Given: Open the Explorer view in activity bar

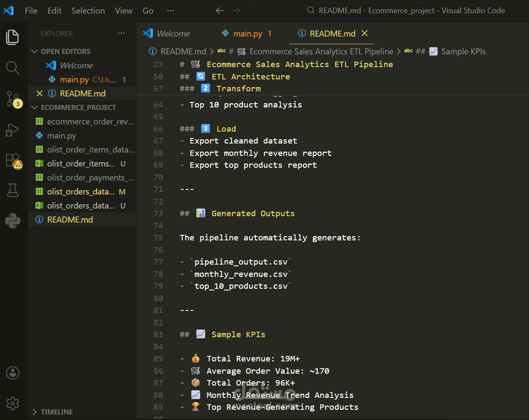Looking at the screenshot, I should click(13, 37).
